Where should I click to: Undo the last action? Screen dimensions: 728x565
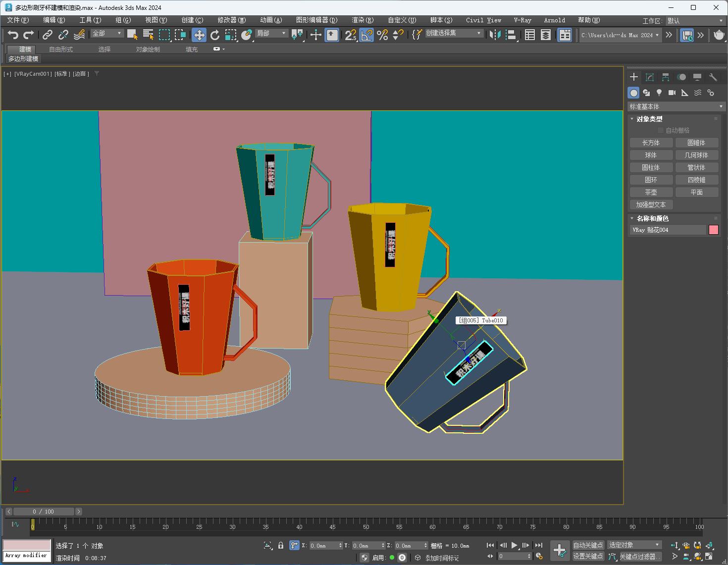pos(13,35)
